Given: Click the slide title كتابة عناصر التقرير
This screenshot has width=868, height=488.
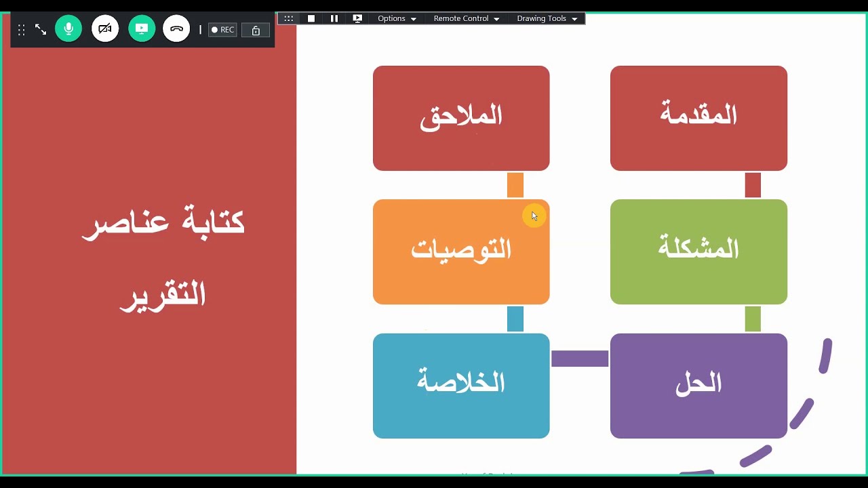Looking at the screenshot, I should (163, 258).
